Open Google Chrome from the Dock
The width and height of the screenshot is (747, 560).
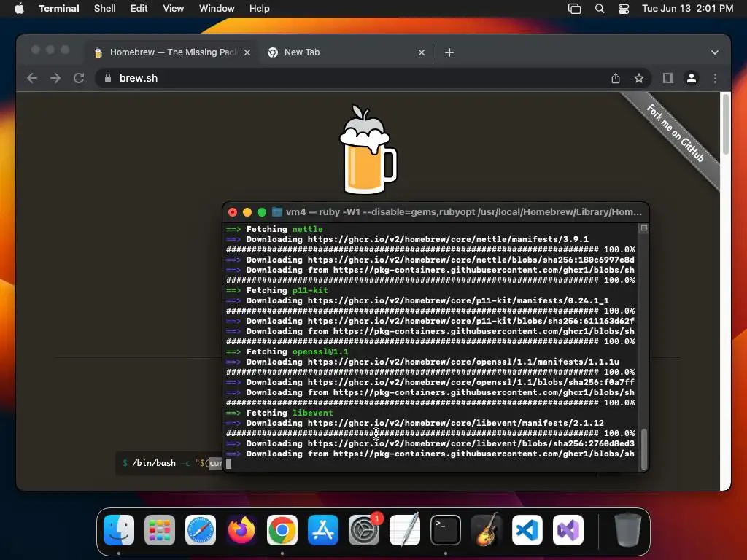(282, 530)
